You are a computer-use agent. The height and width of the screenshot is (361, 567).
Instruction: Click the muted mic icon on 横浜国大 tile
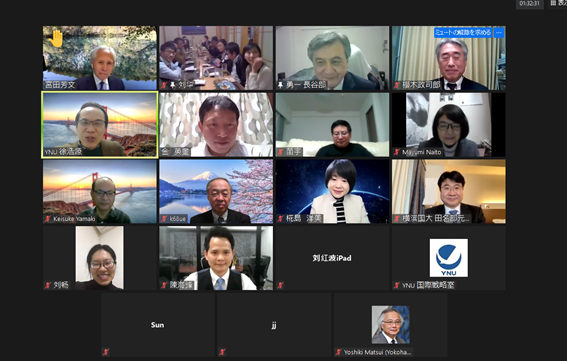tap(397, 218)
